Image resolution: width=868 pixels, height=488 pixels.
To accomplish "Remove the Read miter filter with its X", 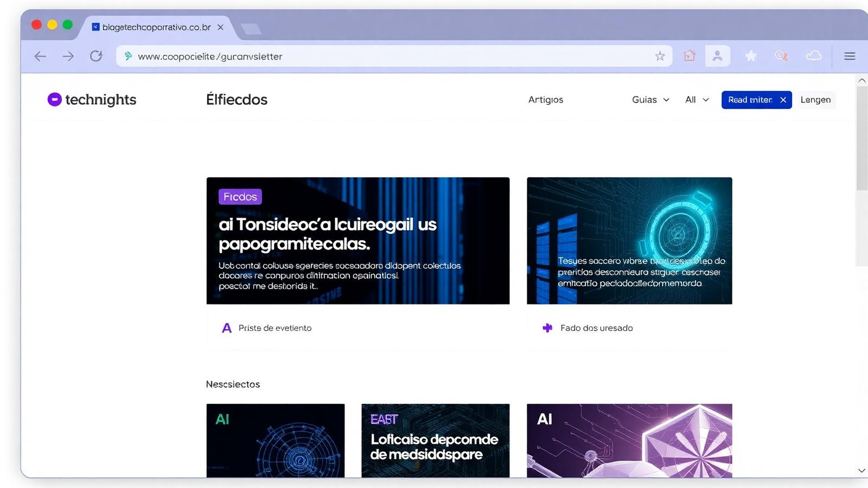I will click(x=783, y=100).
